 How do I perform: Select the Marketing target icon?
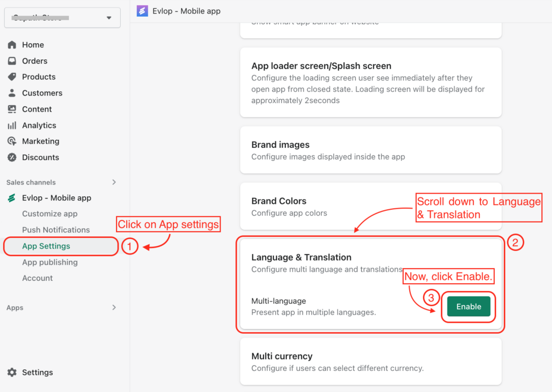click(12, 141)
